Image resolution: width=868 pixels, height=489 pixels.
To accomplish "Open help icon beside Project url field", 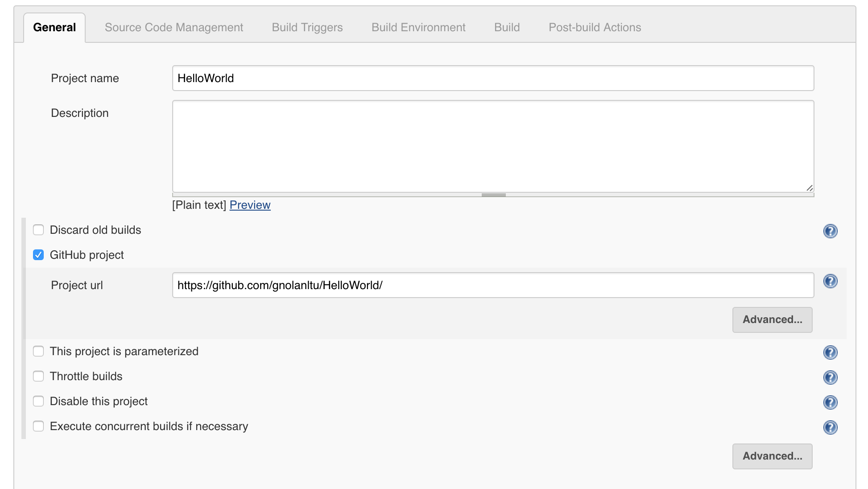I will coord(830,281).
